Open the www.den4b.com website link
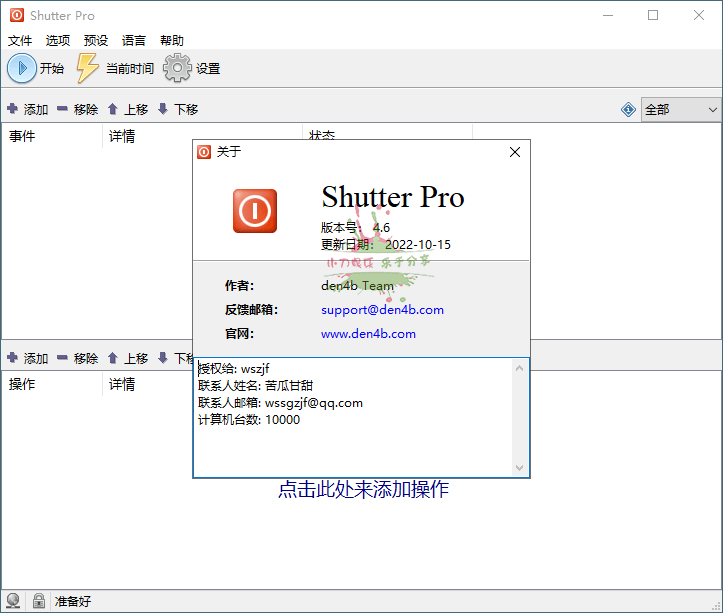Image resolution: width=723 pixels, height=613 pixels. point(368,334)
